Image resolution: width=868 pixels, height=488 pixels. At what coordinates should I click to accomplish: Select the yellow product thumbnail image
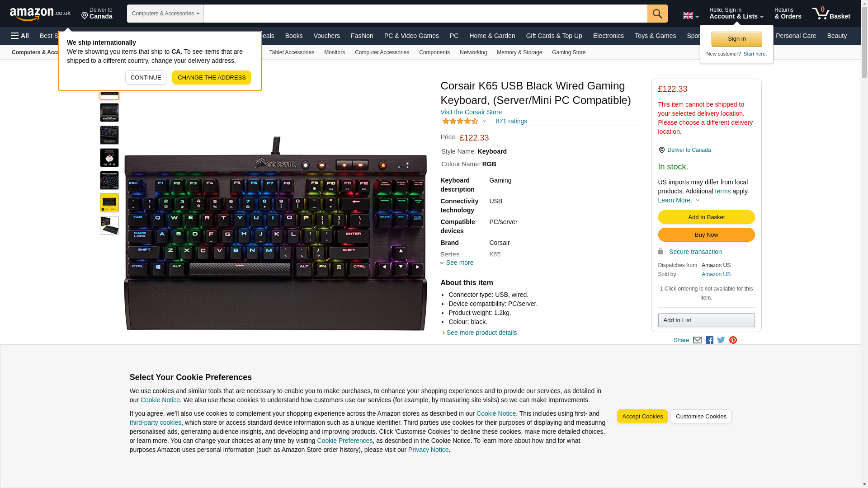tap(109, 203)
